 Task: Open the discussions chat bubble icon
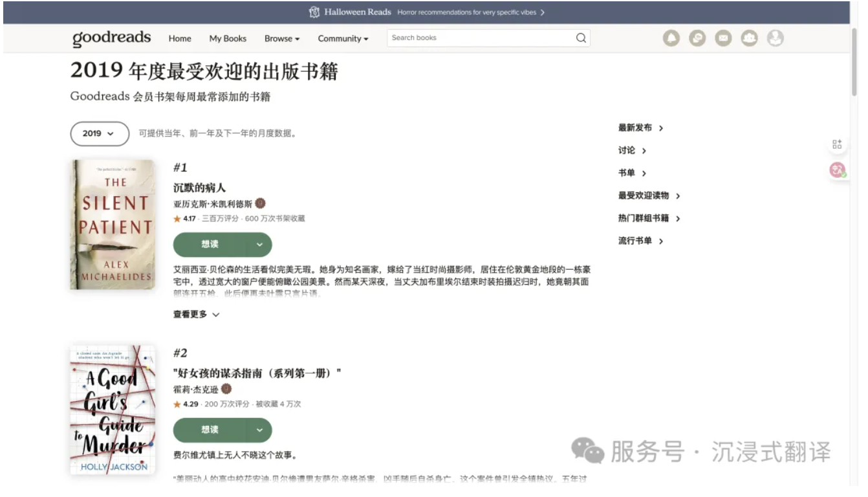tap(697, 38)
